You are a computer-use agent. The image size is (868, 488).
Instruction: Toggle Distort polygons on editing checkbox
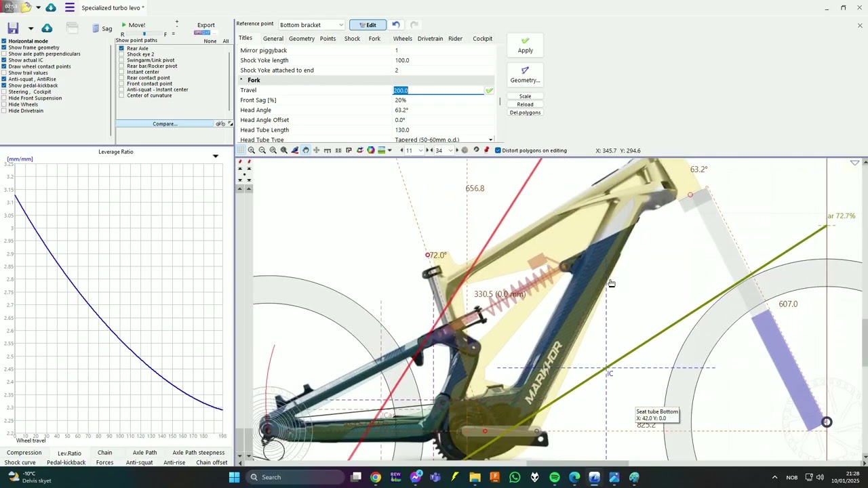pyautogui.click(x=498, y=150)
